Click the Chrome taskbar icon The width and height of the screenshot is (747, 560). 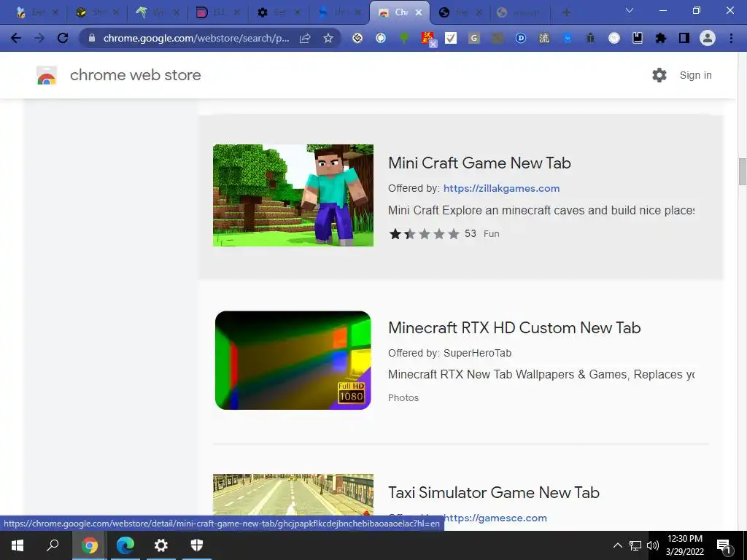[89, 545]
